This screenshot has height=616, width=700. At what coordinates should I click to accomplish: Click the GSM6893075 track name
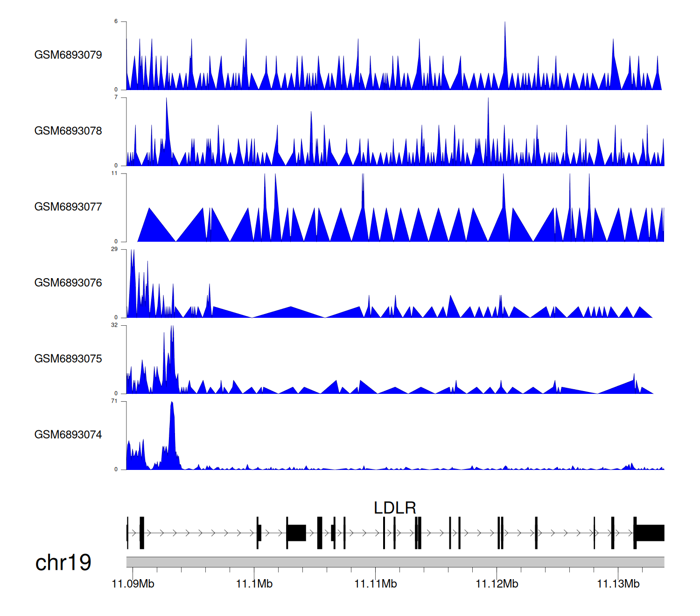pyautogui.click(x=68, y=359)
